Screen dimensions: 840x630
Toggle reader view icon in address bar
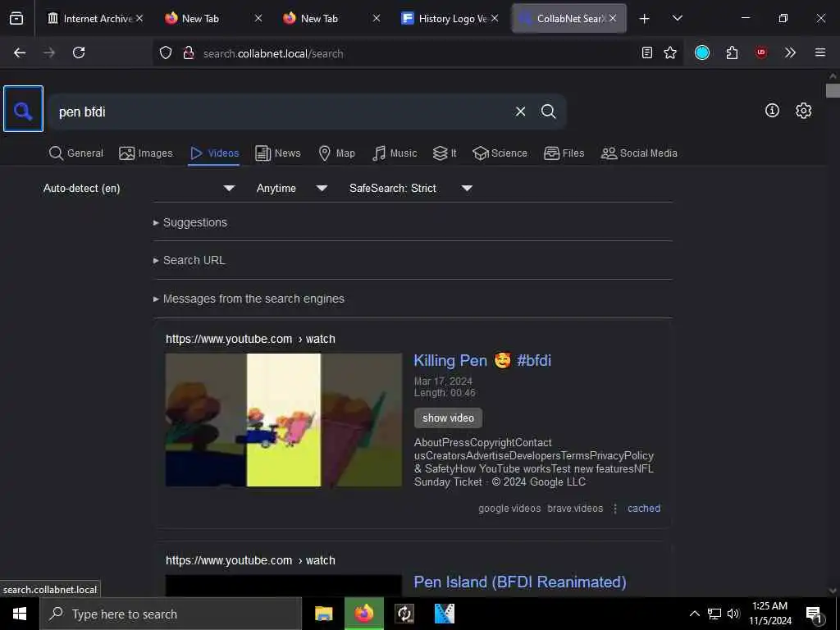647,52
